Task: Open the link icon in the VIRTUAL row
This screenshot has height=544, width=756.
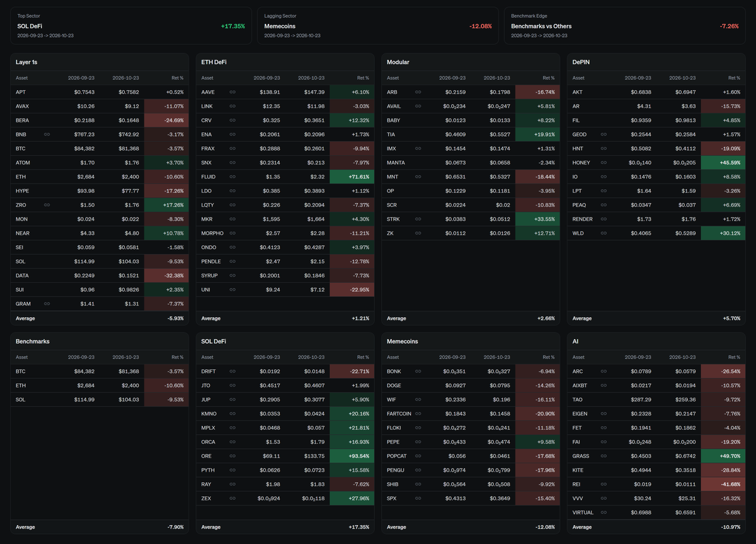Action: (x=604, y=512)
